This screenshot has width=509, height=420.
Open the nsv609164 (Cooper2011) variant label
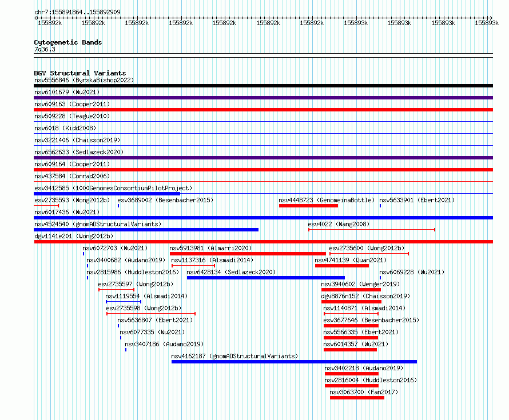[x=72, y=164]
